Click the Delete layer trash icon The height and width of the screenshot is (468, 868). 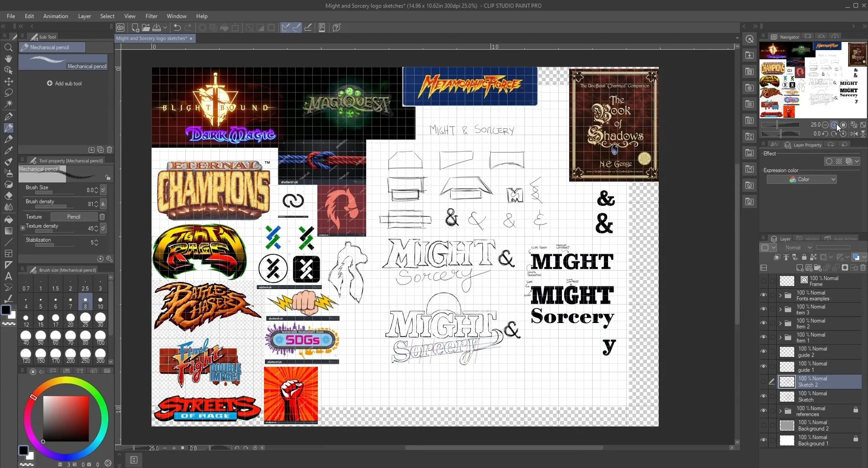[863, 267]
